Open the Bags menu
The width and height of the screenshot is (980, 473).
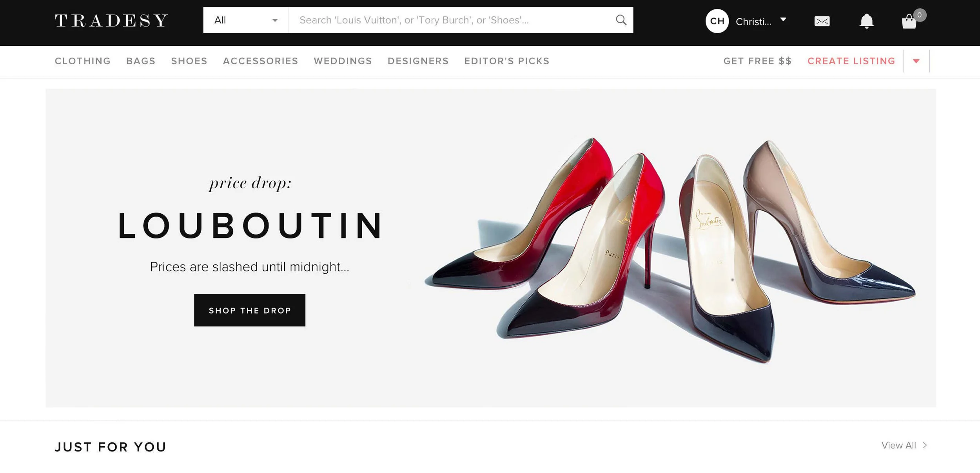(x=141, y=61)
